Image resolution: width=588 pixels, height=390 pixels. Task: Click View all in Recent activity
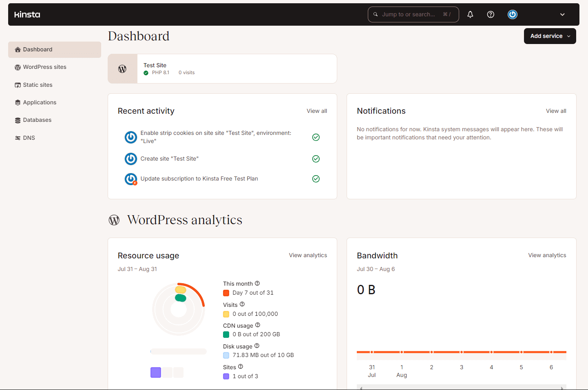pos(317,111)
